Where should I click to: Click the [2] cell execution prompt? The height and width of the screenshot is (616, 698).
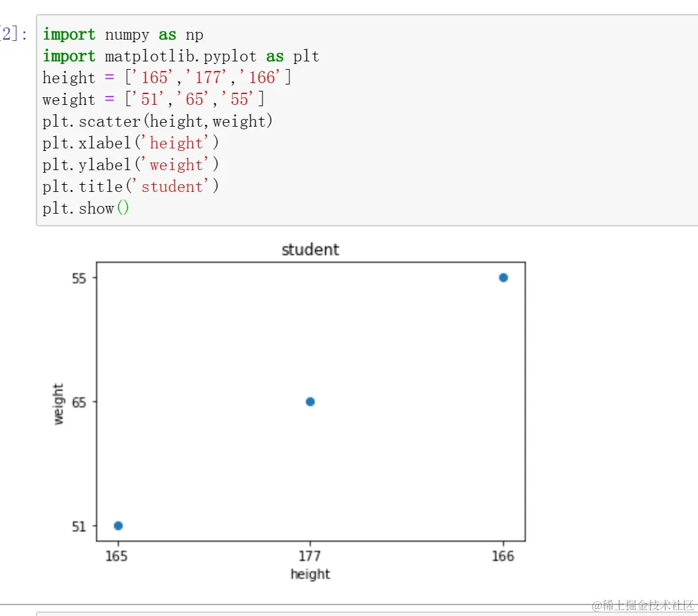13,35
